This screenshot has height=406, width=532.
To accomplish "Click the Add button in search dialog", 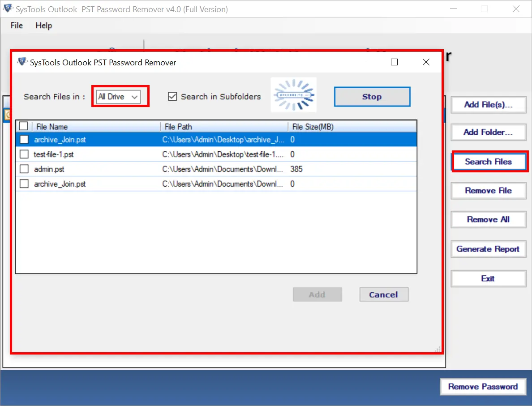I will click(x=317, y=295).
